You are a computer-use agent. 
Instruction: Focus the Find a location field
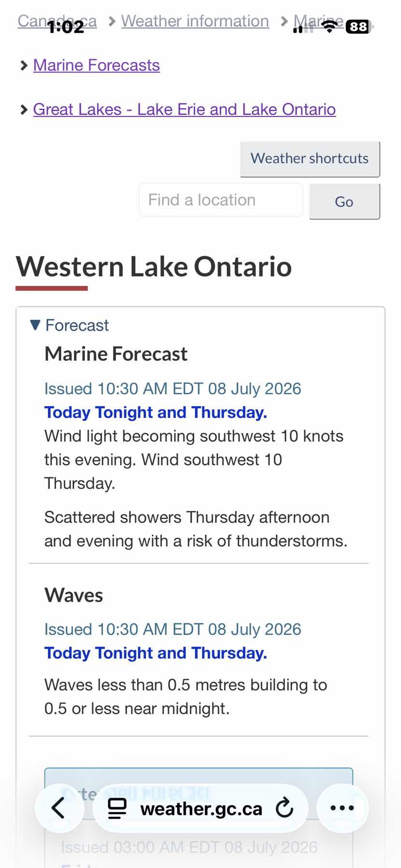(221, 200)
